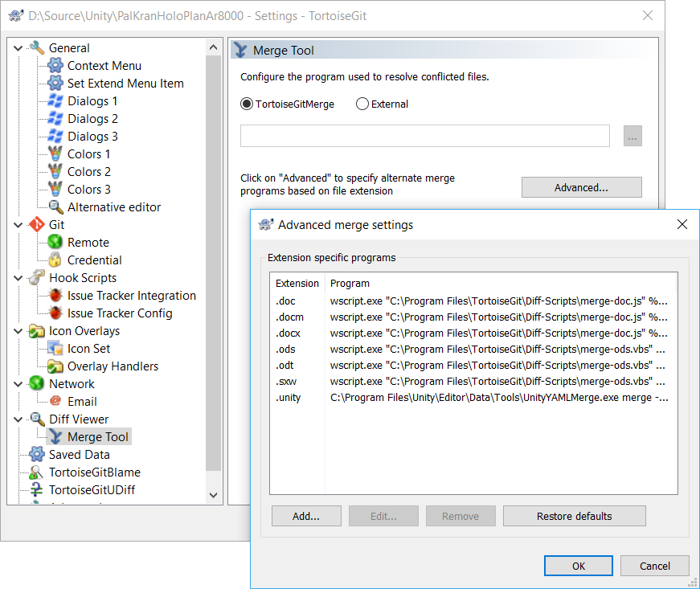Select the .docx extension row
700x589 pixels.
tap(473, 333)
